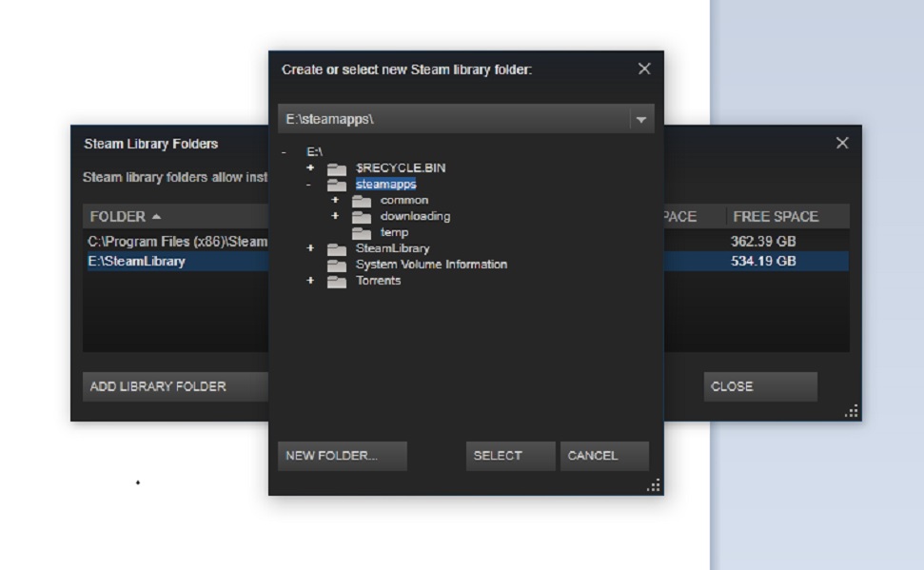Sort by FREE SPACE column header
Viewport: 924px width, 570px height.
788,216
